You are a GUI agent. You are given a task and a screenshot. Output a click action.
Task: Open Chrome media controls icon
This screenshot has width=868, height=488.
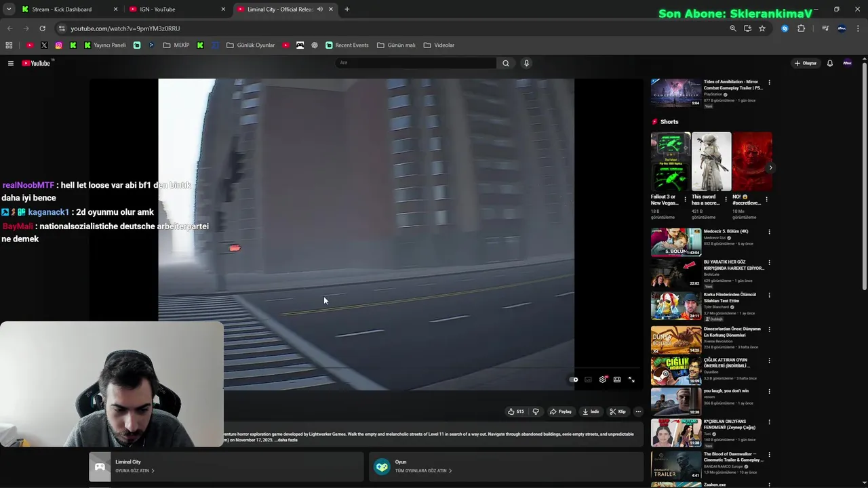pyautogui.click(x=825, y=28)
